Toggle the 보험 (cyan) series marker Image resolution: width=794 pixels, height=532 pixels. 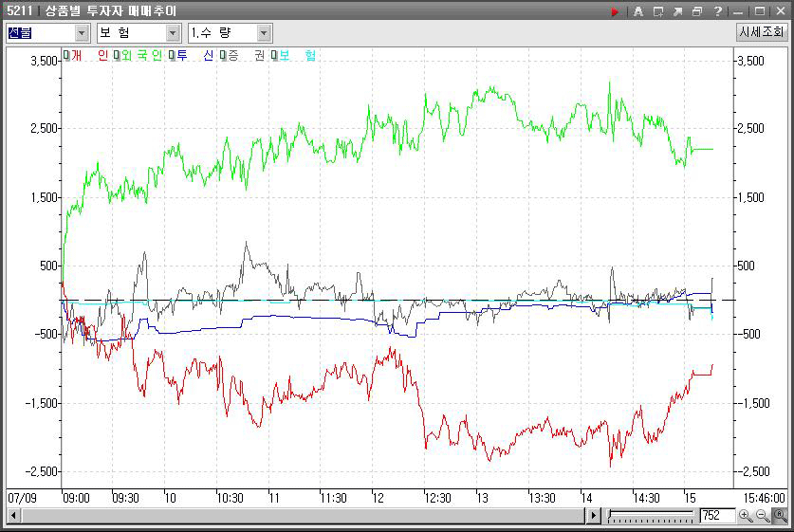pos(274,55)
